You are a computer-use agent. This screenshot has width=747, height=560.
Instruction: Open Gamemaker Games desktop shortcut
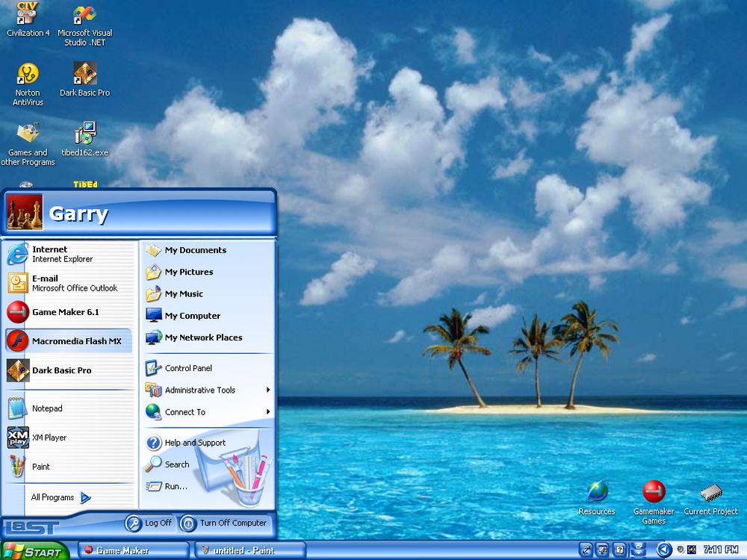[x=654, y=502]
